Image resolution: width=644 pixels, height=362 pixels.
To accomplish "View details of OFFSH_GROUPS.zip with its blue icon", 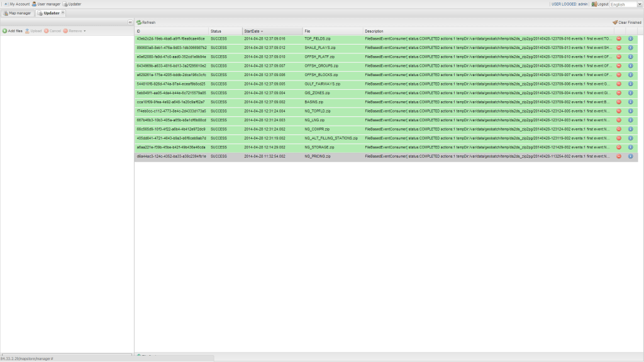I will tap(630, 65).
